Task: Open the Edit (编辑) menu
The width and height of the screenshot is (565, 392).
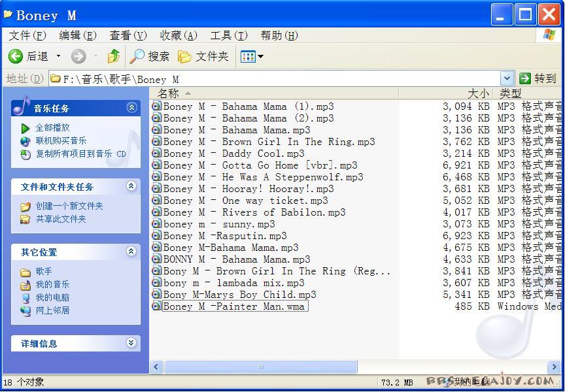Action: tap(78, 36)
